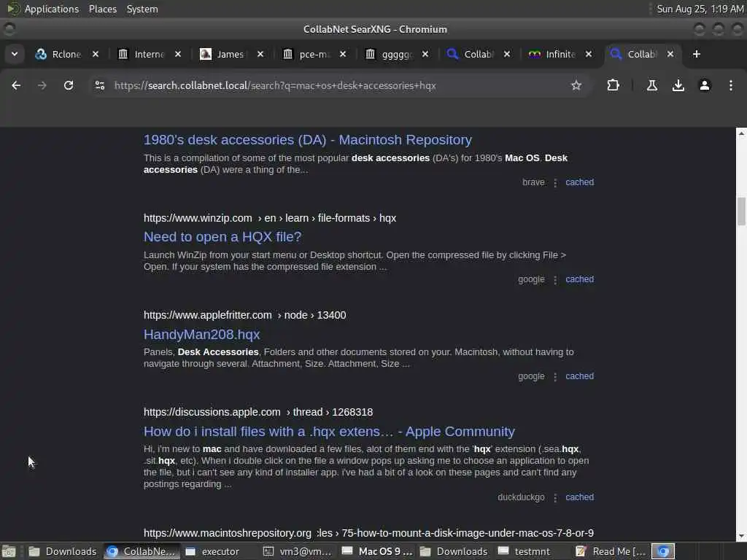Click the scrollbar up arrow
This screenshot has height=560, width=747.
click(741, 133)
